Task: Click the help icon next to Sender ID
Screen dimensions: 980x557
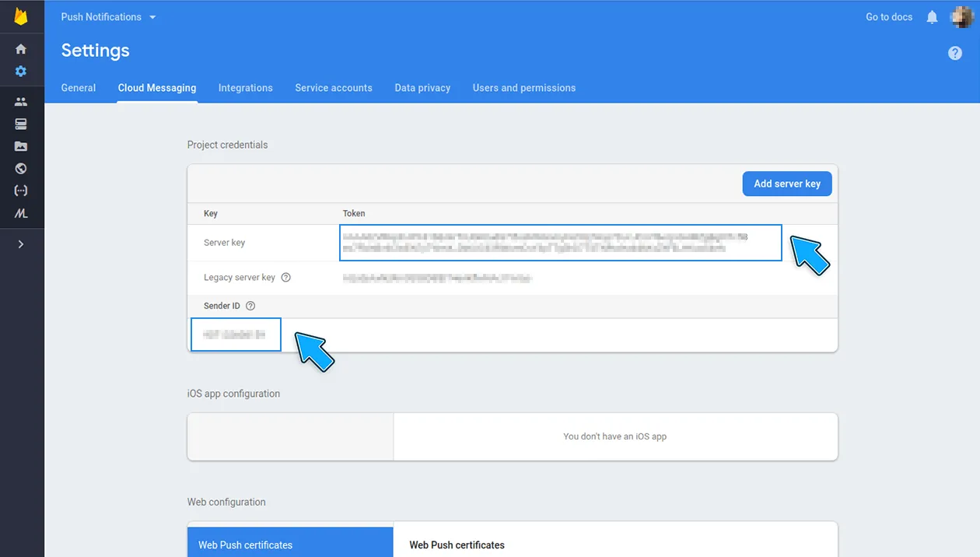Action: pos(250,307)
